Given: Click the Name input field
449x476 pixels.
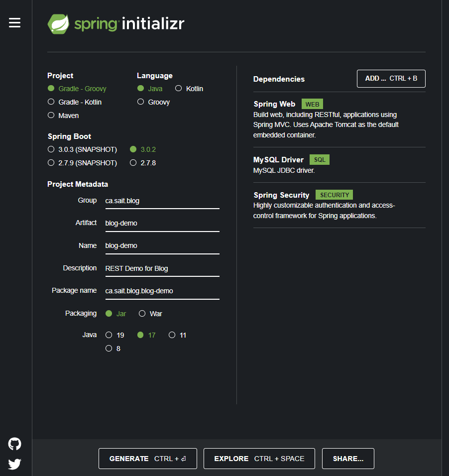Looking at the screenshot, I should click(162, 246).
